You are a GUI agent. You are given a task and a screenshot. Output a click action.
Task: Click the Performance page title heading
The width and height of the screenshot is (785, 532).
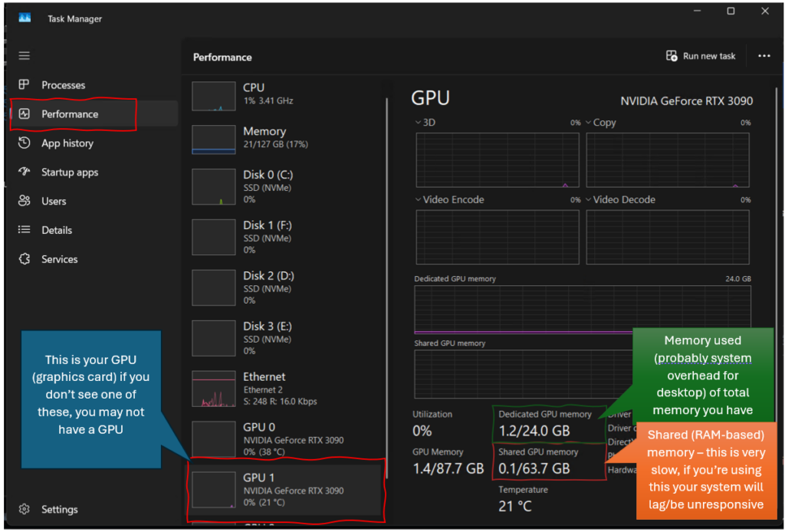click(222, 57)
